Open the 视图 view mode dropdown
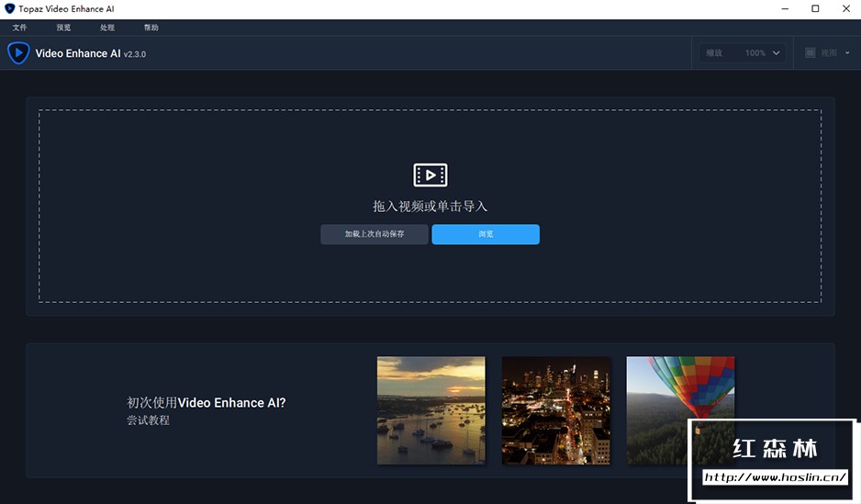861x504 pixels. tap(827, 53)
